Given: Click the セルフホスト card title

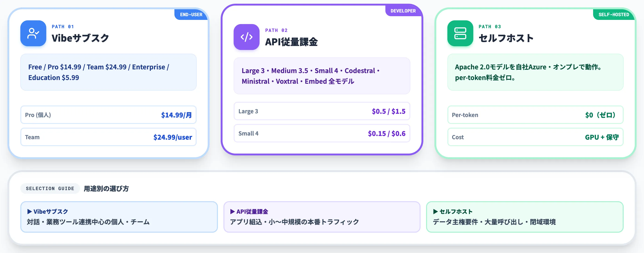Looking at the screenshot, I should click(506, 38).
